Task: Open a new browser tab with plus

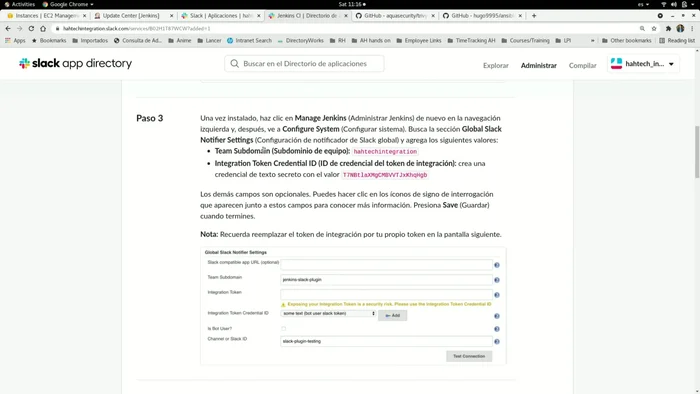Action: 534,16
